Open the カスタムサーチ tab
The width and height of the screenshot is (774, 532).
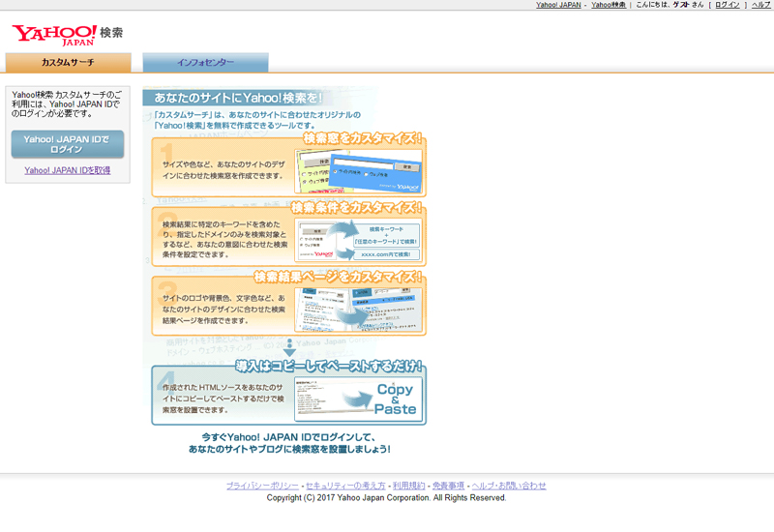tap(68, 63)
